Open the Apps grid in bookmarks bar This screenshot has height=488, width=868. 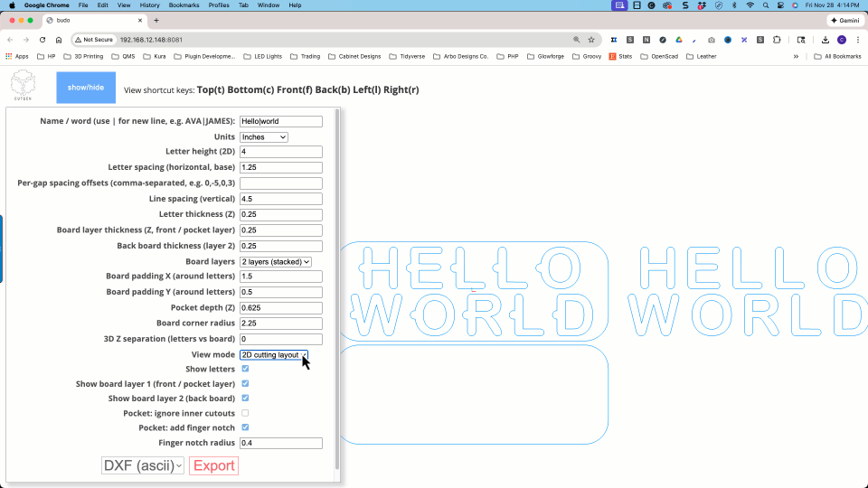[x=16, y=56]
